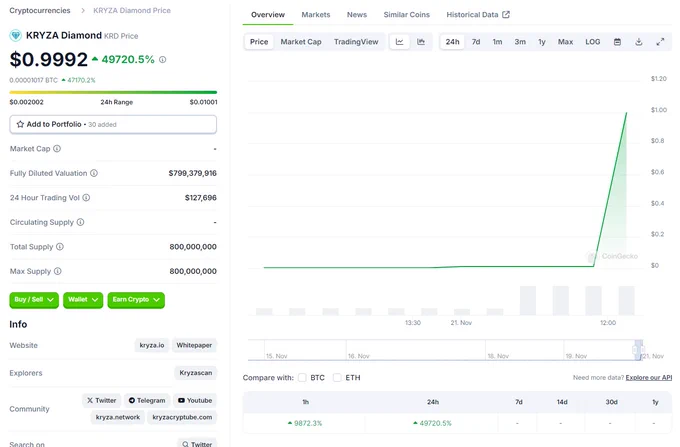Click Fully Diluted Valuation value $799,379,916

click(x=193, y=173)
